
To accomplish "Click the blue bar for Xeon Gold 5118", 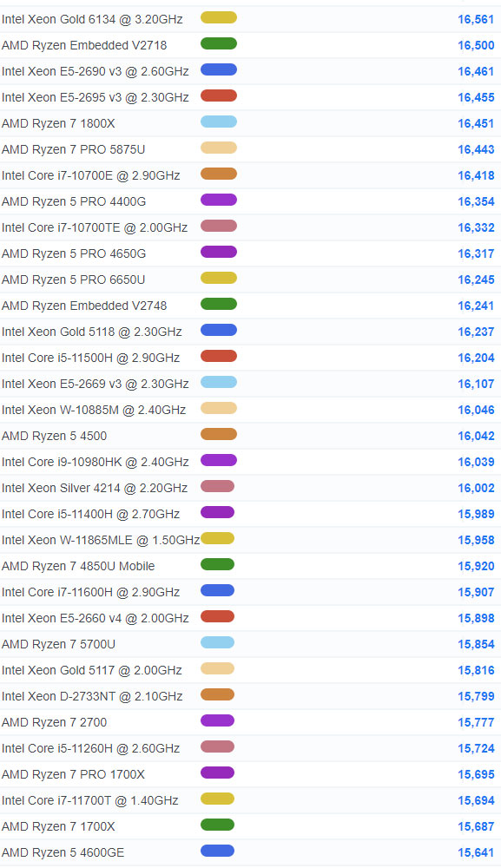I will coord(219,330).
